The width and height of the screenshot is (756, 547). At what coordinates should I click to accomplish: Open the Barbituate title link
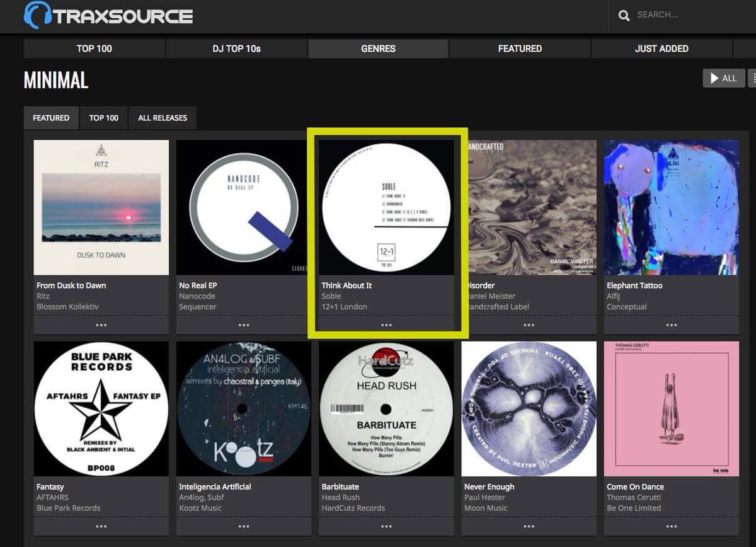340,487
